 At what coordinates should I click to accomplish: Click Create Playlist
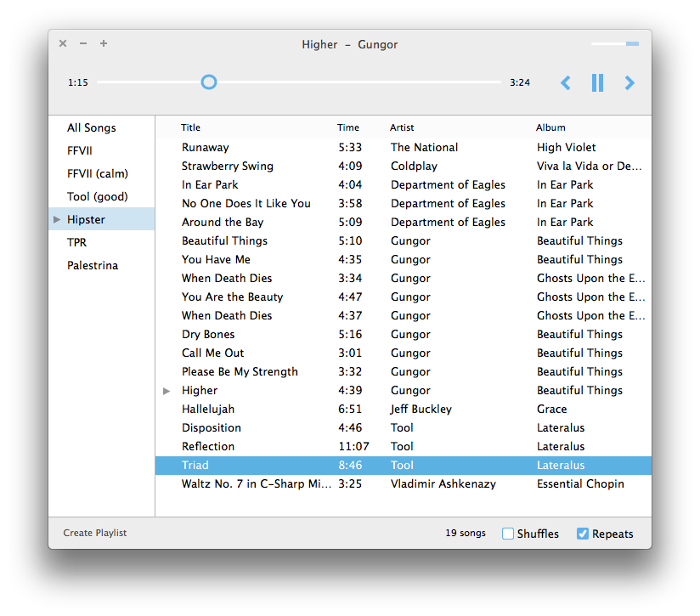pos(94,533)
